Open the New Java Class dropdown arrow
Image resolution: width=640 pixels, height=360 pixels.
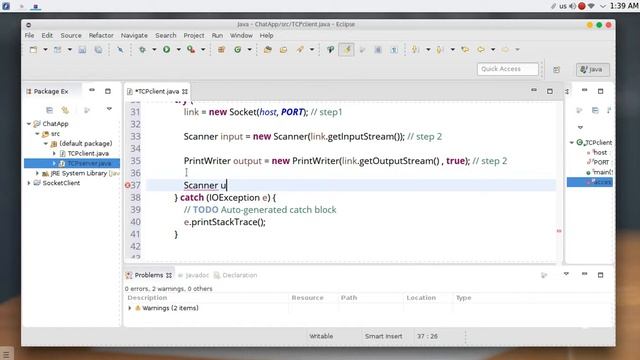(x=249, y=50)
